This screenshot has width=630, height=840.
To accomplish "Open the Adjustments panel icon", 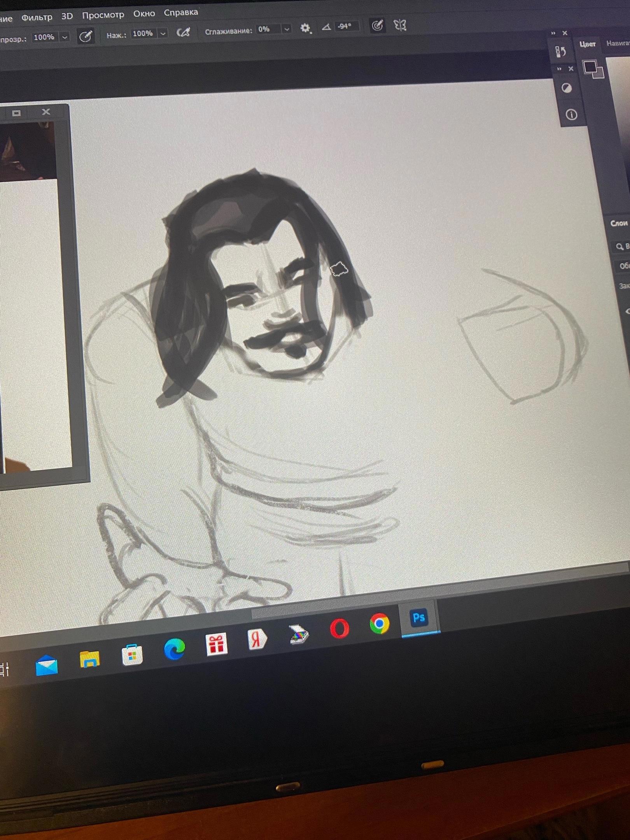I will 567,88.
